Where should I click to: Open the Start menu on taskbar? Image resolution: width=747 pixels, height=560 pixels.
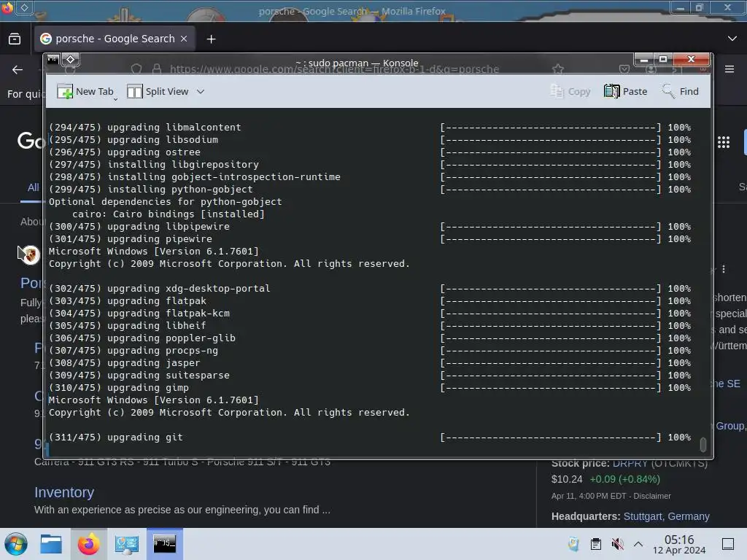click(16, 544)
